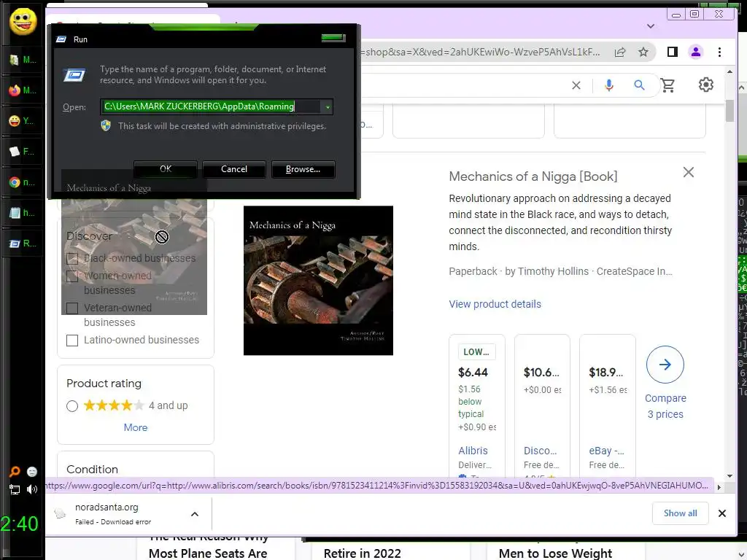Click OK in the Run dialog
This screenshot has height=560, width=747.
click(x=166, y=169)
